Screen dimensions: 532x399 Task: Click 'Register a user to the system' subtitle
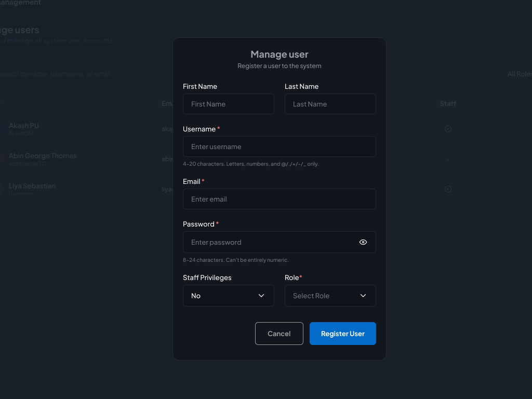[x=279, y=66]
